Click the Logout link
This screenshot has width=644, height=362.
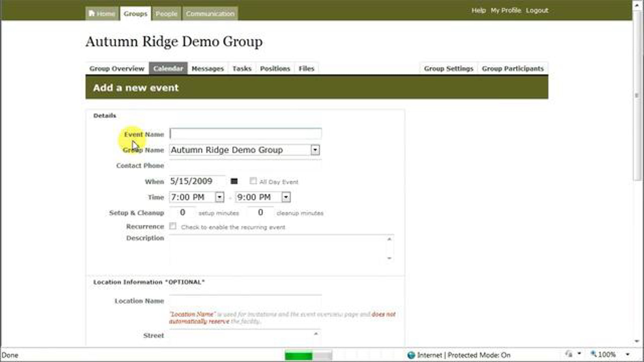click(x=537, y=10)
